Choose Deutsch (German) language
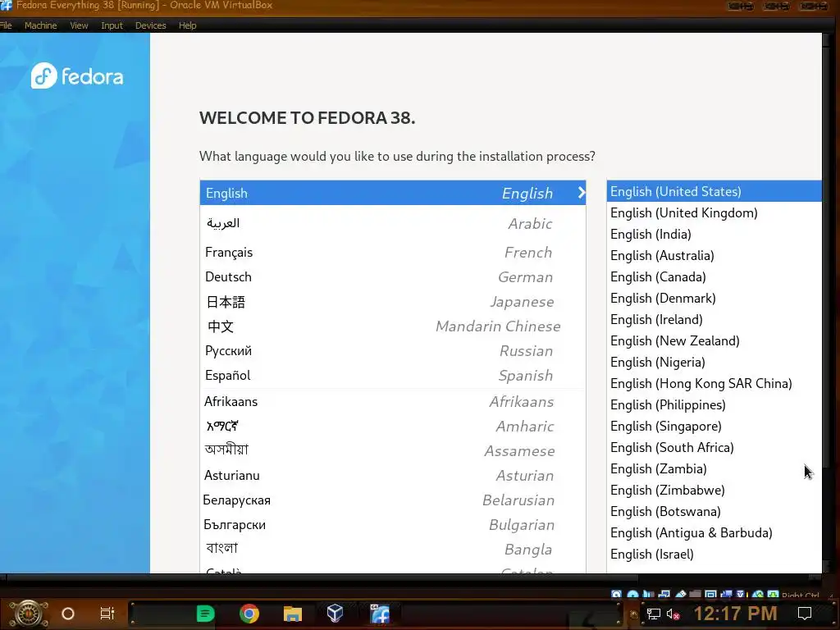The image size is (840, 630). click(x=393, y=277)
